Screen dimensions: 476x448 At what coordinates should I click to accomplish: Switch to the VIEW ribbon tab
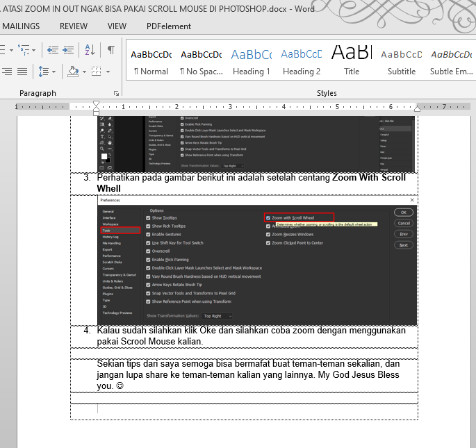click(x=117, y=26)
